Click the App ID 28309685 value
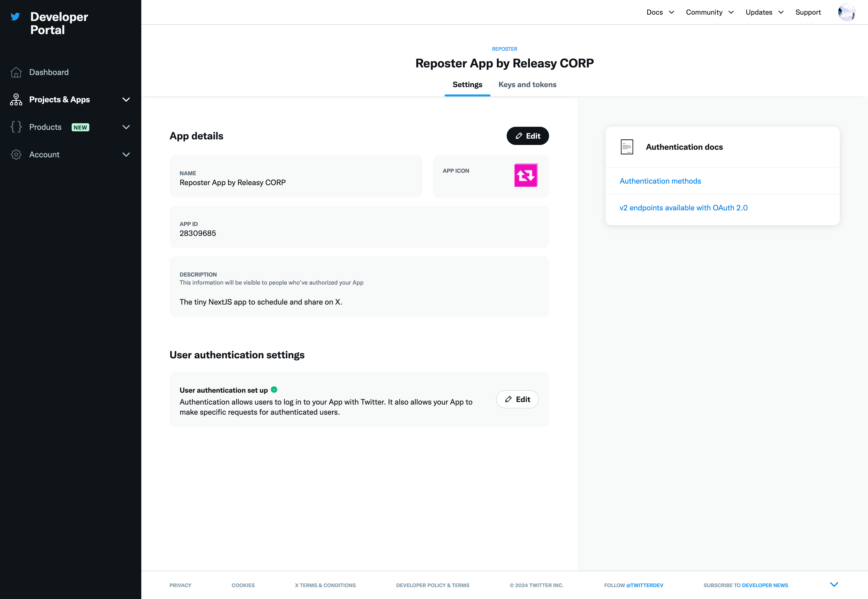Image resolution: width=868 pixels, height=599 pixels. (x=198, y=233)
